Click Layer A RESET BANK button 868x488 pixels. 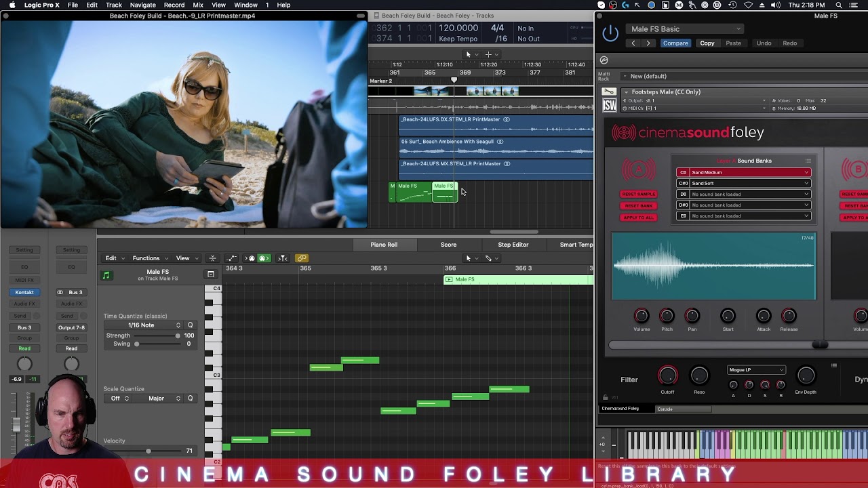[638, 206]
